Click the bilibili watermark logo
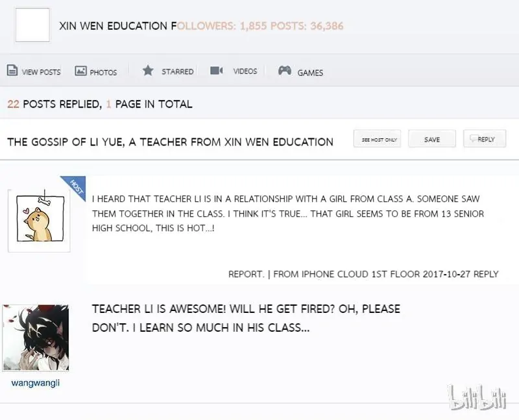The width and height of the screenshot is (519, 420). (477, 397)
